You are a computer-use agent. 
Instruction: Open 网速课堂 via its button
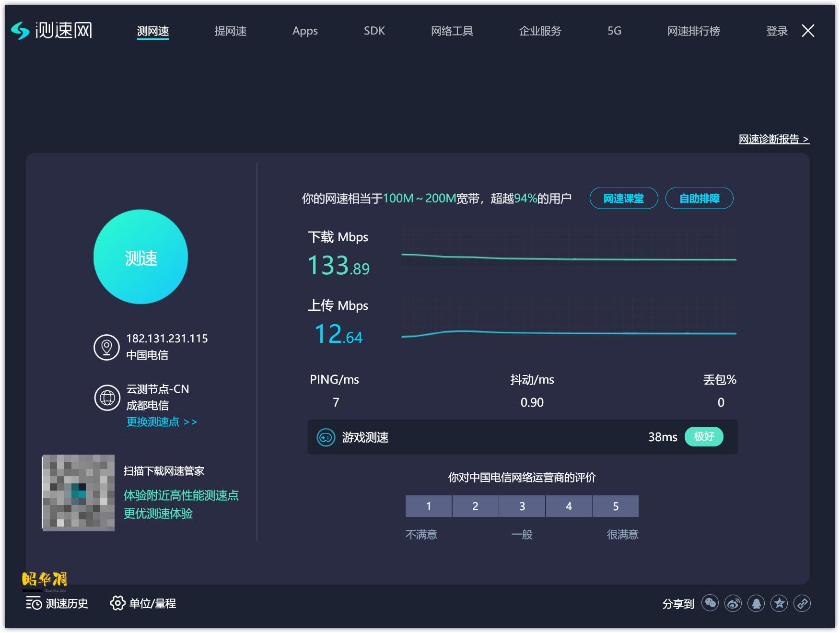tap(623, 198)
